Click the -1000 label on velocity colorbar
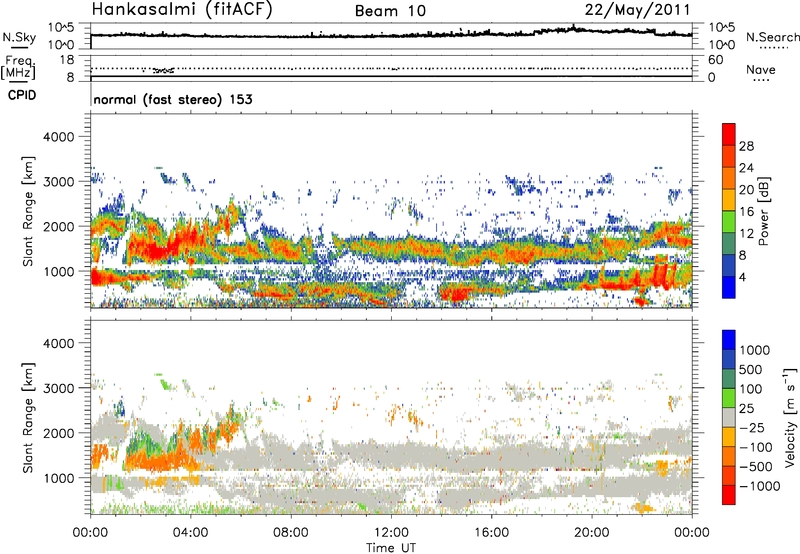This screenshot has width=800, height=554. [759, 486]
